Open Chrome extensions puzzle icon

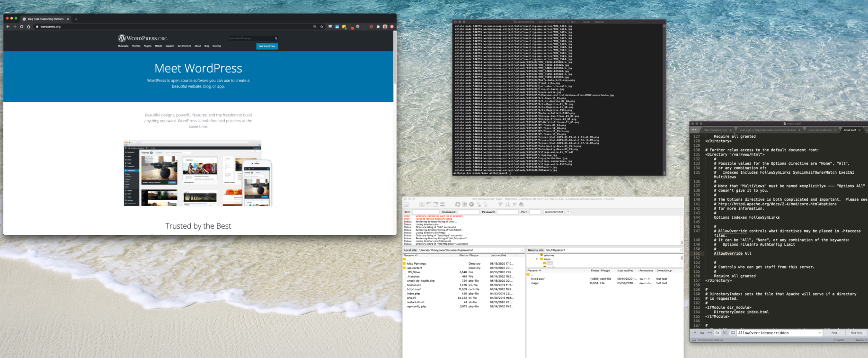point(378,27)
